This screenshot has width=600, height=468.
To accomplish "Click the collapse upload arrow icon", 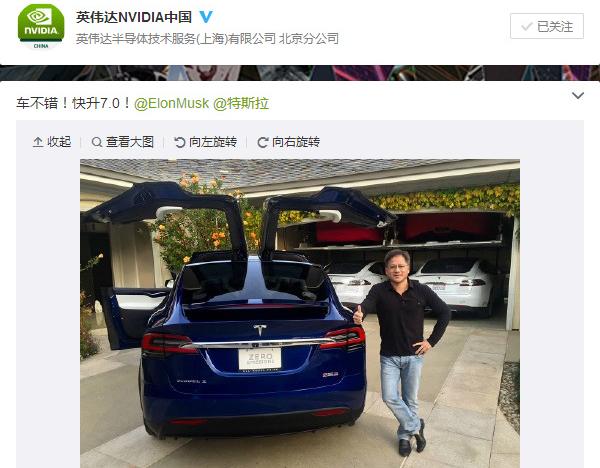I will pyautogui.click(x=38, y=142).
